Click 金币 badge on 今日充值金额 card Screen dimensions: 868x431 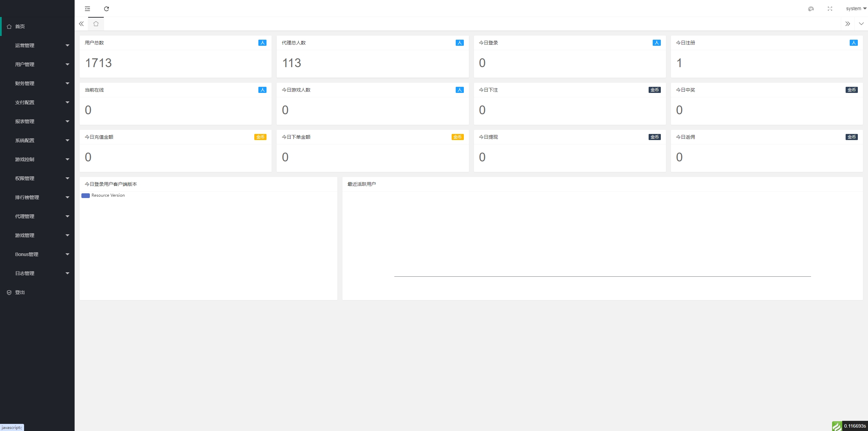(x=260, y=137)
